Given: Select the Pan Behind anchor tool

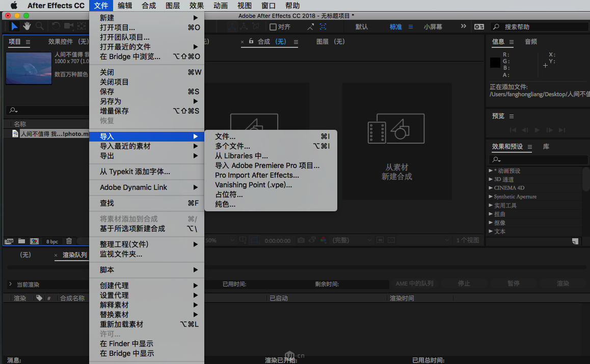Looking at the screenshot, I should pos(82,26).
